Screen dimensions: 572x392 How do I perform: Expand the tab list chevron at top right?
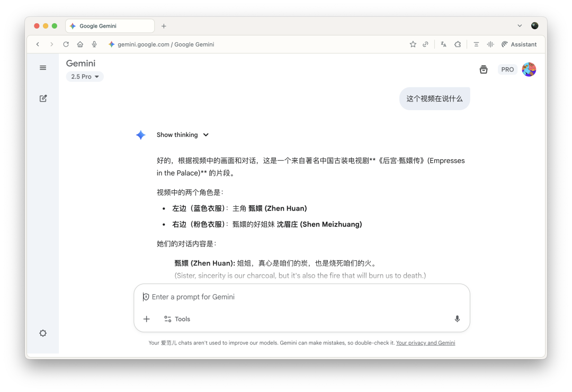tap(520, 26)
